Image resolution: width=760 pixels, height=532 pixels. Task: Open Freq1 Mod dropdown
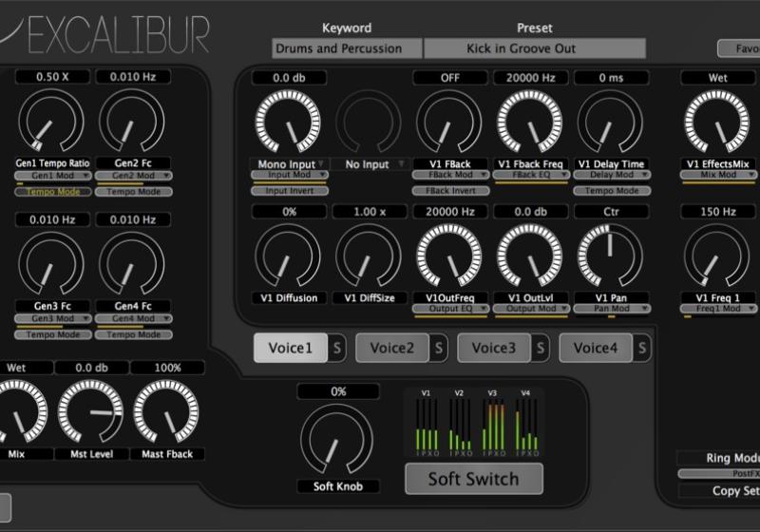[718, 309]
